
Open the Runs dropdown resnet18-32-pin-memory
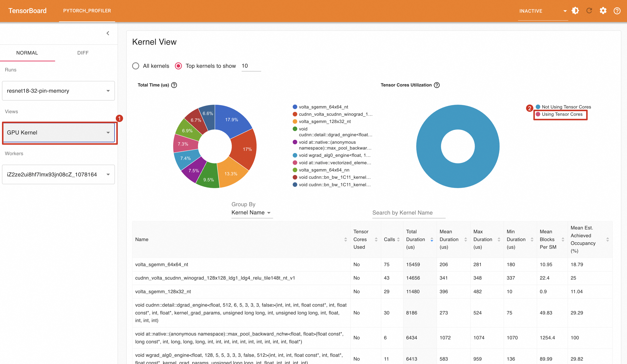click(58, 91)
